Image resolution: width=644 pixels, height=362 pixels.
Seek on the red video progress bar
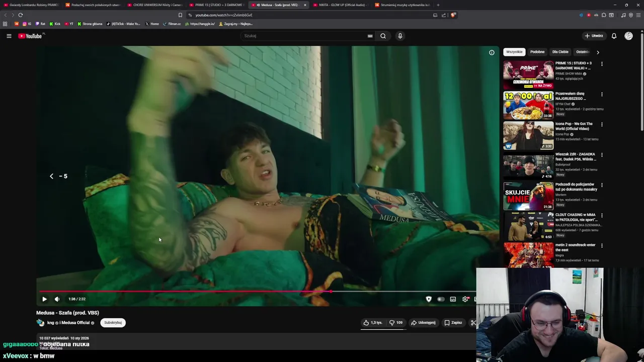click(184, 292)
